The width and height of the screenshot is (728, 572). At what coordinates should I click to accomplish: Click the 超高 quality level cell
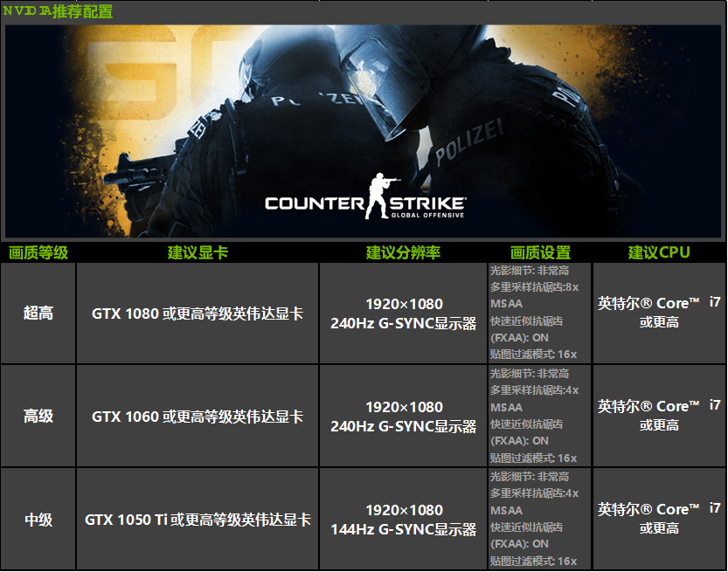[38, 314]
